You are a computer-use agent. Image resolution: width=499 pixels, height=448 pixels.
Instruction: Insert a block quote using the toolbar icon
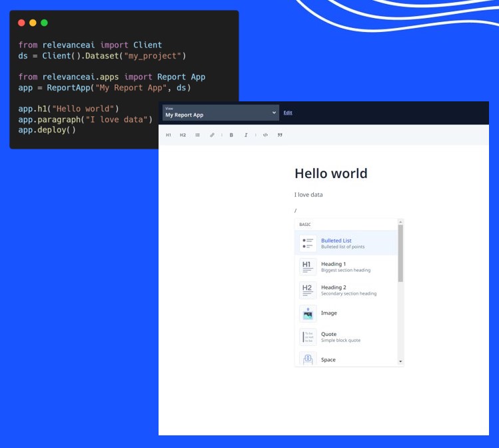[x=280, y=135]
